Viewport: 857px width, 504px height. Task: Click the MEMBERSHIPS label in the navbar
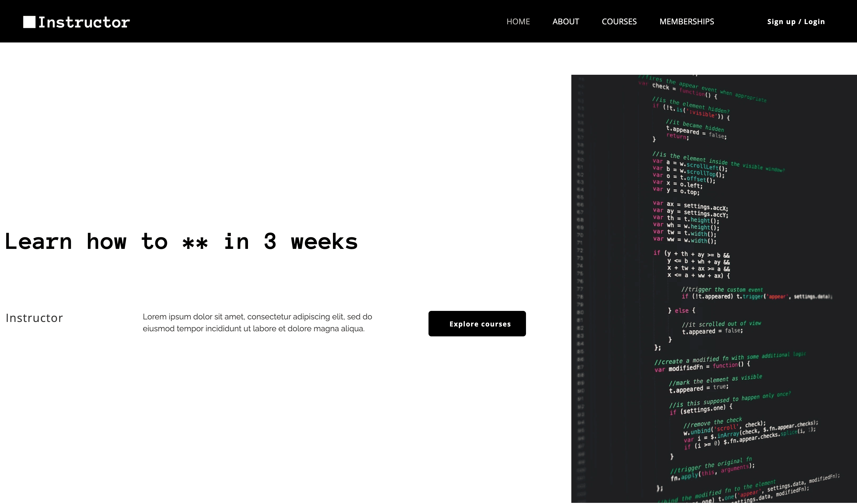pyautogui.click(x=686, y=21)
